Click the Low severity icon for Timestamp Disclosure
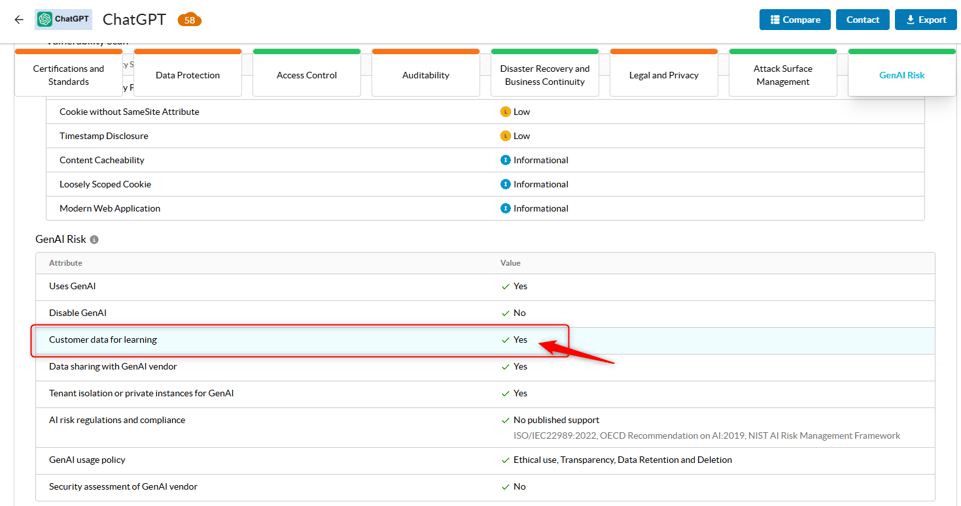Screen dimensions: 961x506 pyautogui.click(x=505, y=136)
